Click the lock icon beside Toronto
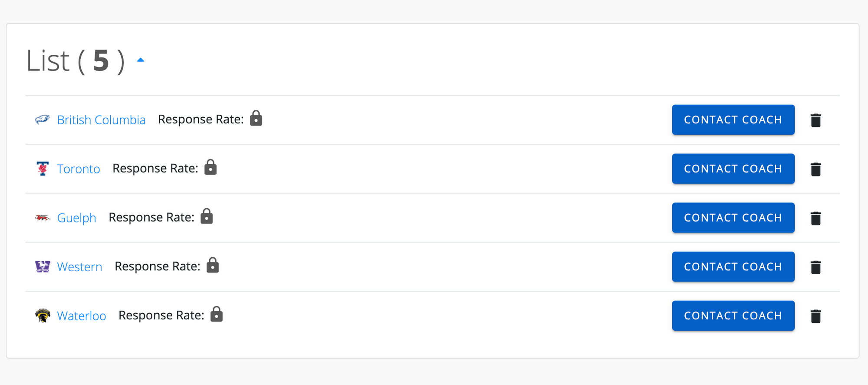 coord(210,167)
